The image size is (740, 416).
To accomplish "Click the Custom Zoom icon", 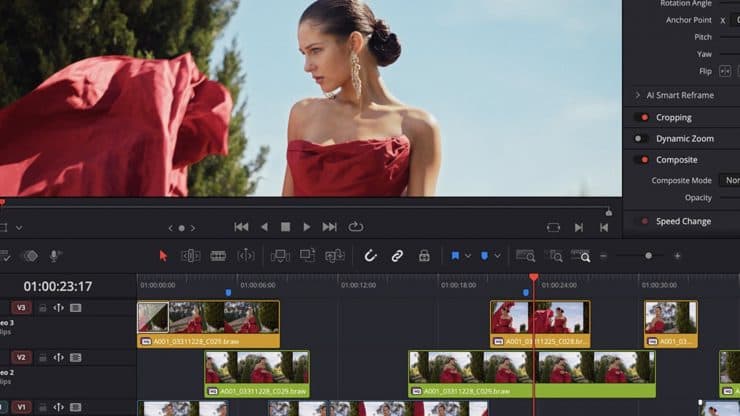I will (580, 256).
